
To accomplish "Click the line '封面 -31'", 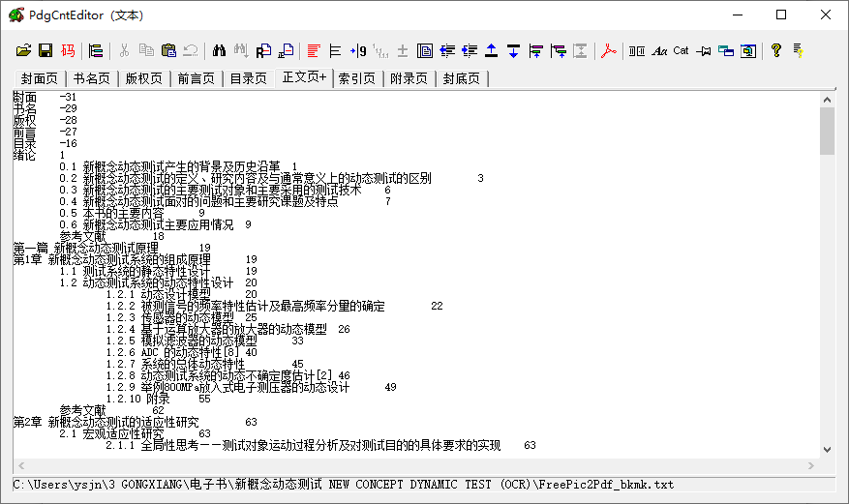I will (x=45, y=98).
